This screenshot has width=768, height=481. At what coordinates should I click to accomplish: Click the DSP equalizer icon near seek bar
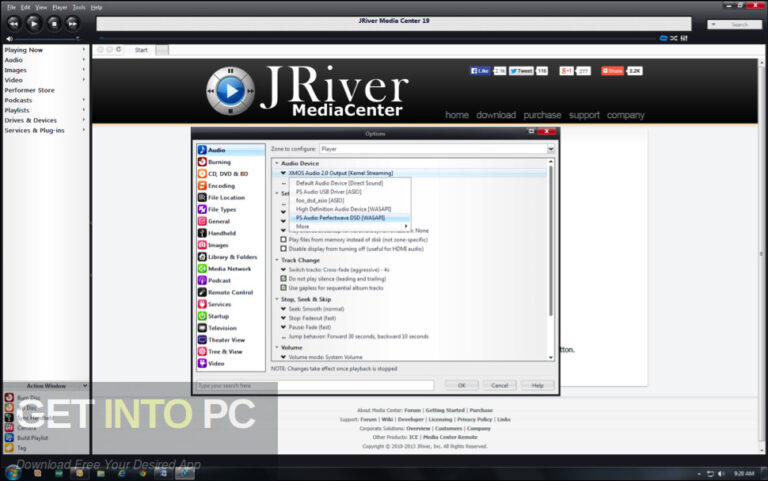pyautogui.click(x=684, y=38)
